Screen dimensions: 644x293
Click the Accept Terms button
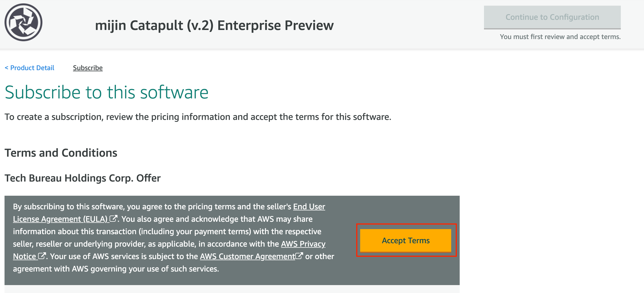point(406,240)
